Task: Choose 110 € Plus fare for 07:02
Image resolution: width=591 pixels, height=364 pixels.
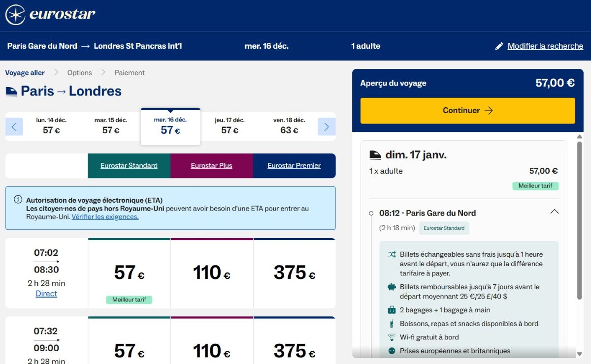Action: (212, 273)
